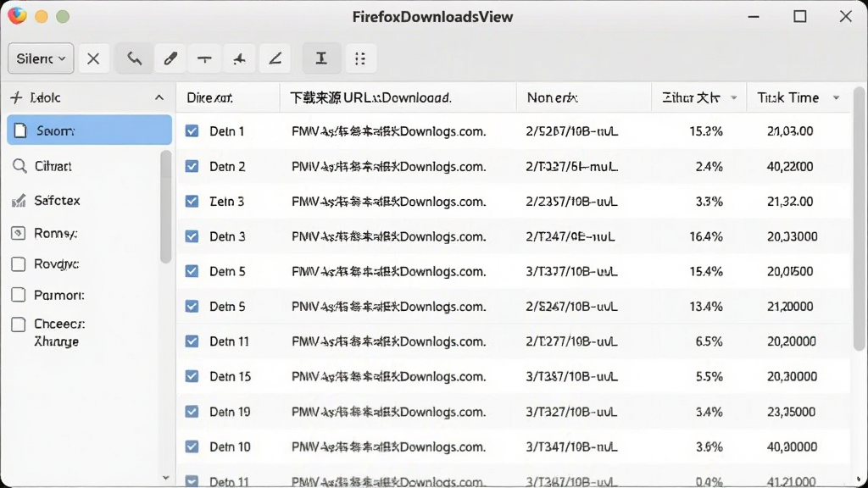Check the Parmort sidebar checkbox

(19, 295)
